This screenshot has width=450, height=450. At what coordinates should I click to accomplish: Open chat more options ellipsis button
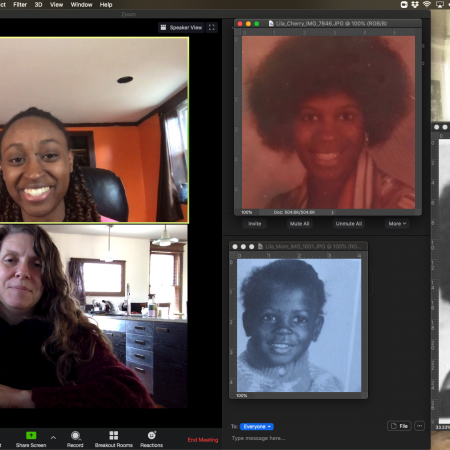419,426
